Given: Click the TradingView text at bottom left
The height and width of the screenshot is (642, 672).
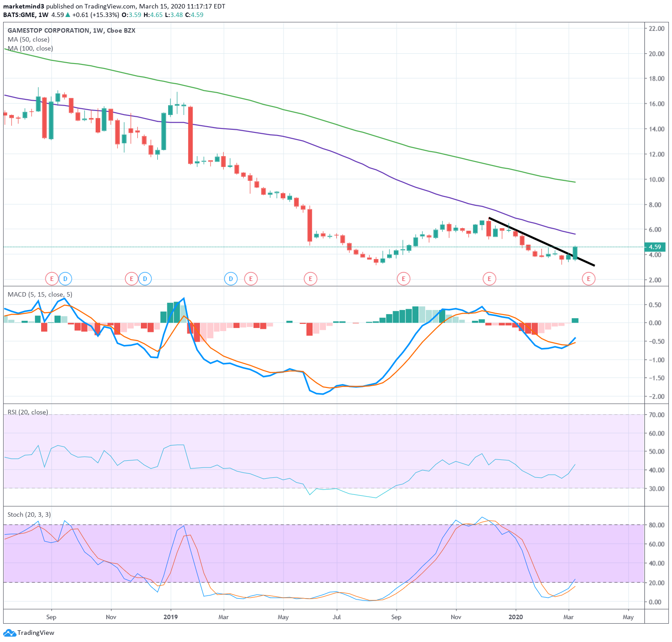Looking at the screenshot, I should (x=36, y=633).
